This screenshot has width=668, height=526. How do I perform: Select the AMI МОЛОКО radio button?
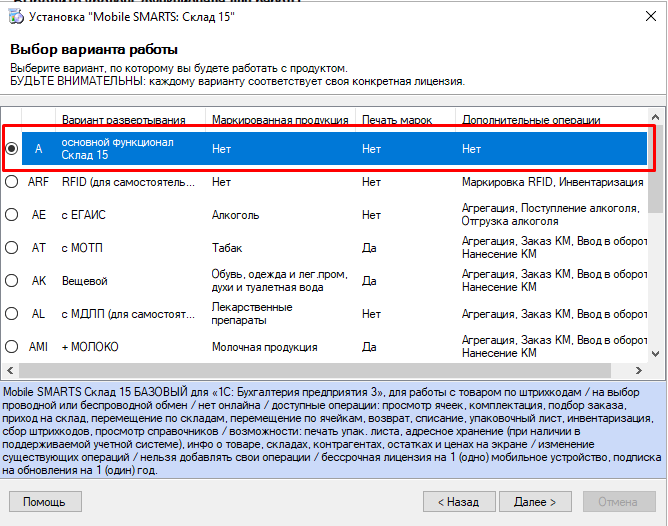(x=12, y=347)
